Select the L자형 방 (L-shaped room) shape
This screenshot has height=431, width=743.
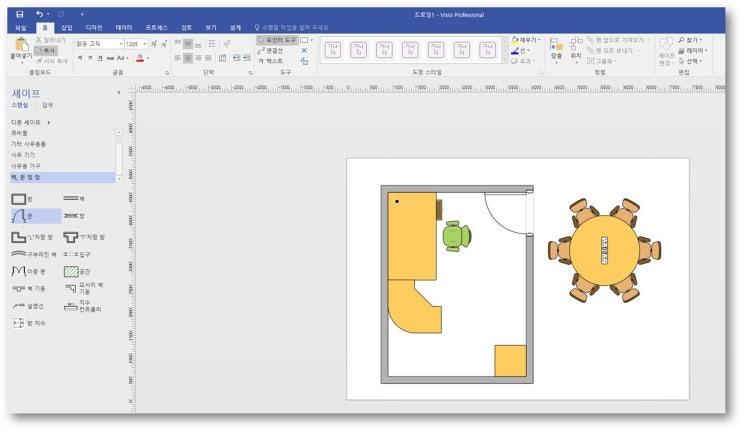[32, 237]
